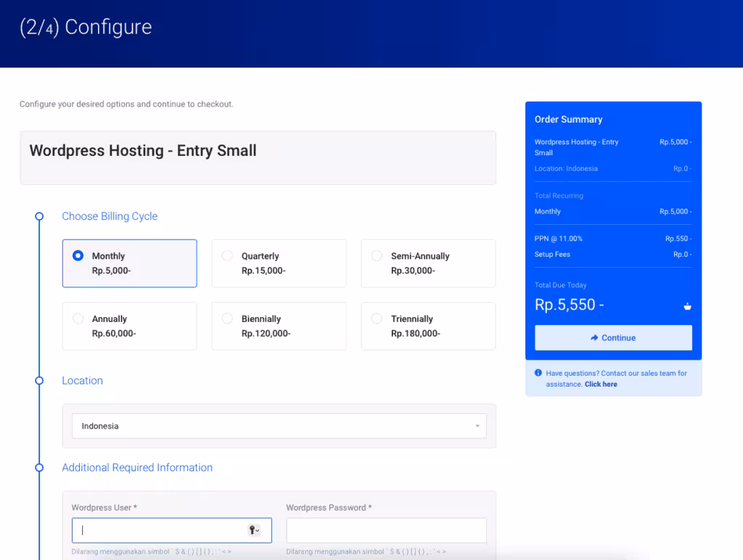Screen dimensions: 743x560
Task: Select the Biennially billing cycle radio button
Action: click(227, 318)
